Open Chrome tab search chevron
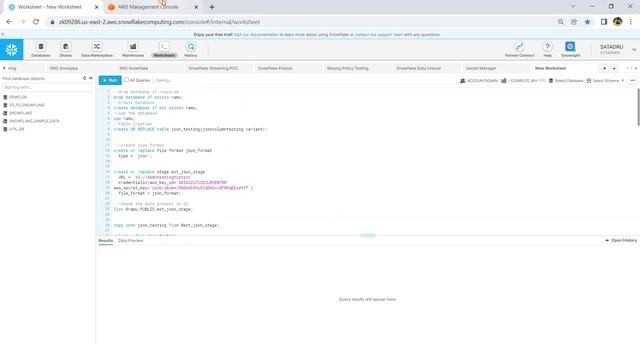640x360 pixels. tap(573, 7)
